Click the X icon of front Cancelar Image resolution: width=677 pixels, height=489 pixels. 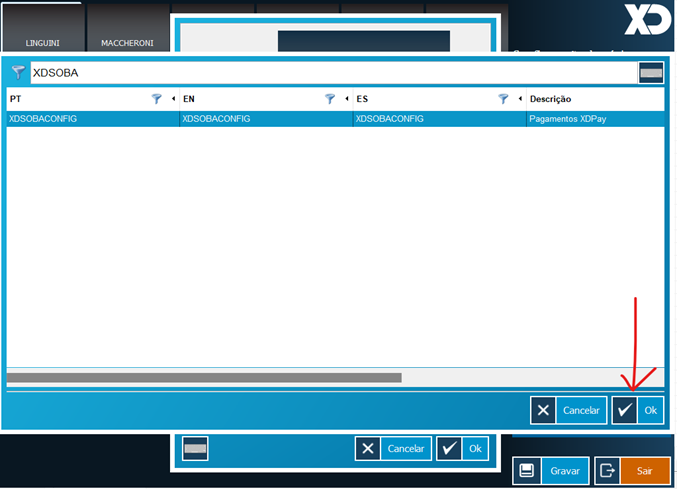(543, 410)
